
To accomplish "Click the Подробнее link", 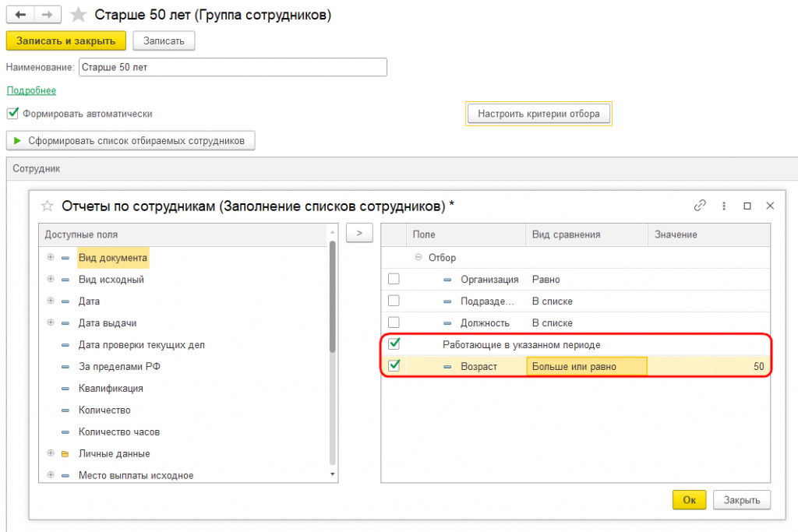I will (x=31, y=90).
